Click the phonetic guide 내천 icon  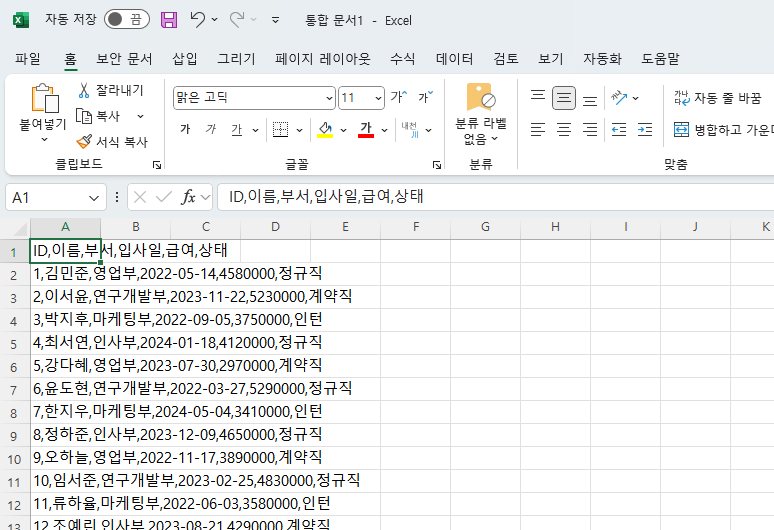click(410, 129)
